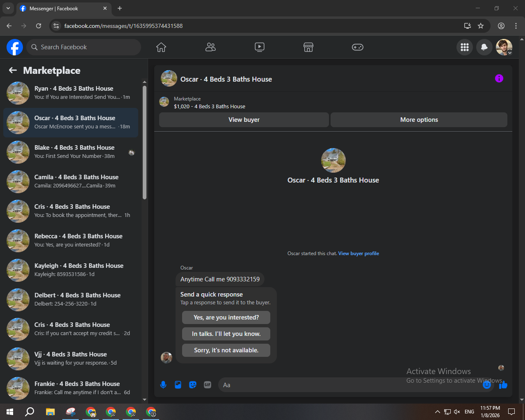
Task: Close the Messenger | Facebook tab
Action: click(105, 8)
